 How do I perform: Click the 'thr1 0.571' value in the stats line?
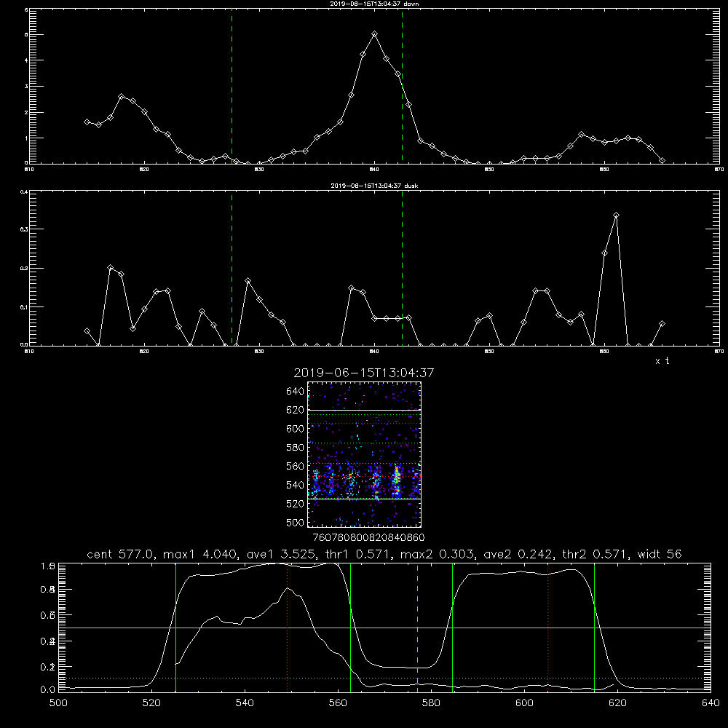356,554
